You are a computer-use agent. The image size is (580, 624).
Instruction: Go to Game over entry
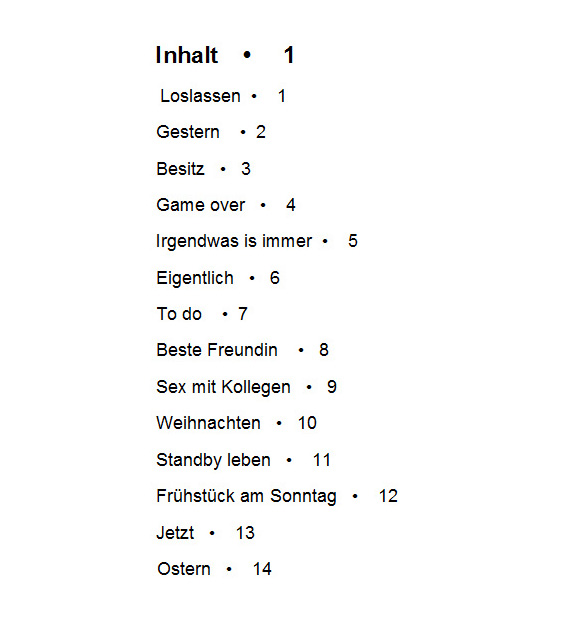pos(201,205)
